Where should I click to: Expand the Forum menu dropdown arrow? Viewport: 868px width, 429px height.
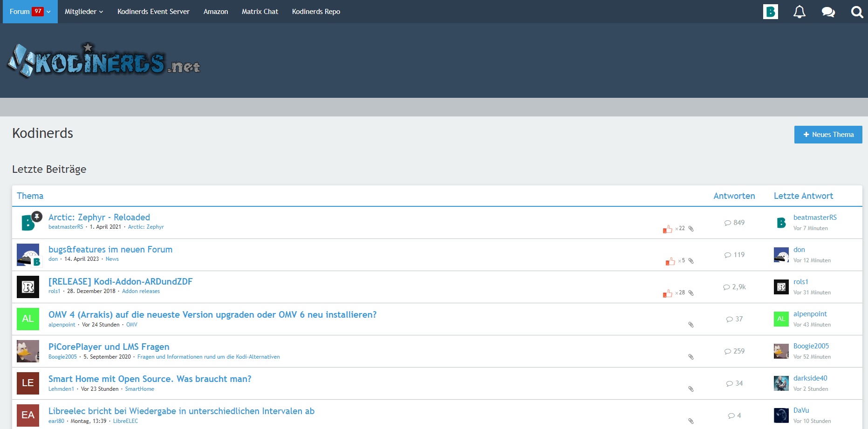click(x=48, y=12)
